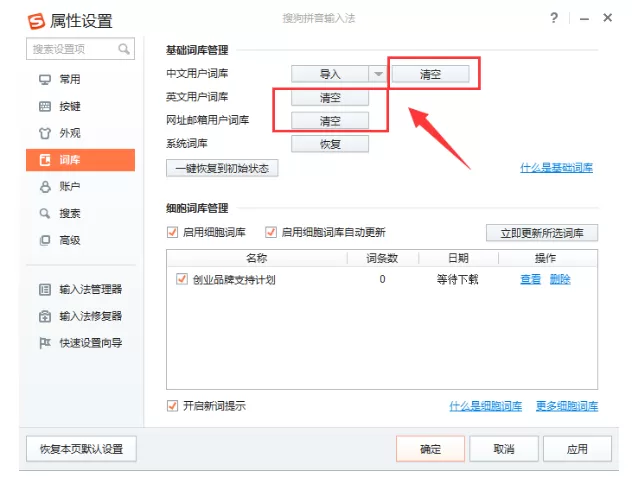This screenshot has width=632, height=477.
Task: Open the 按键 settings section
Action: point(81,106)
